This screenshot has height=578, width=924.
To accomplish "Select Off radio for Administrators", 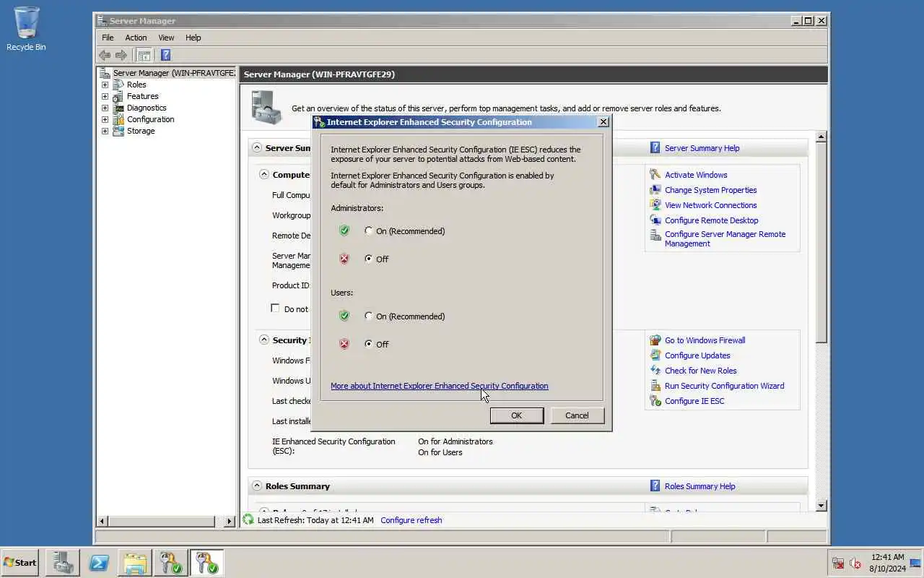I will [369, 259].
